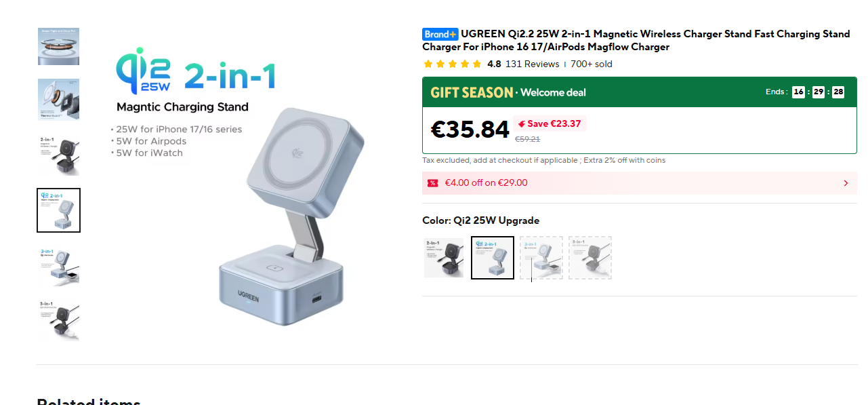Click the yellow star rating icons

click(452, 64)
